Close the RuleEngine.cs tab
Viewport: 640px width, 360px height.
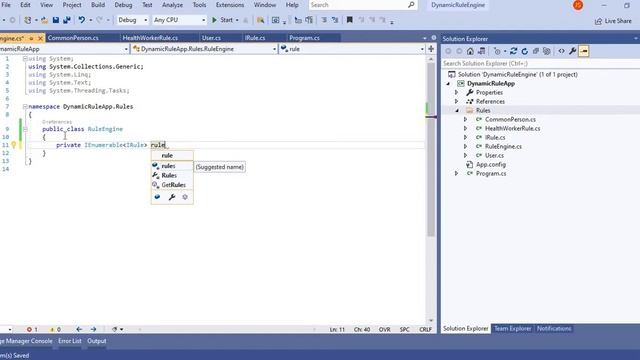[x=40, y=38]
